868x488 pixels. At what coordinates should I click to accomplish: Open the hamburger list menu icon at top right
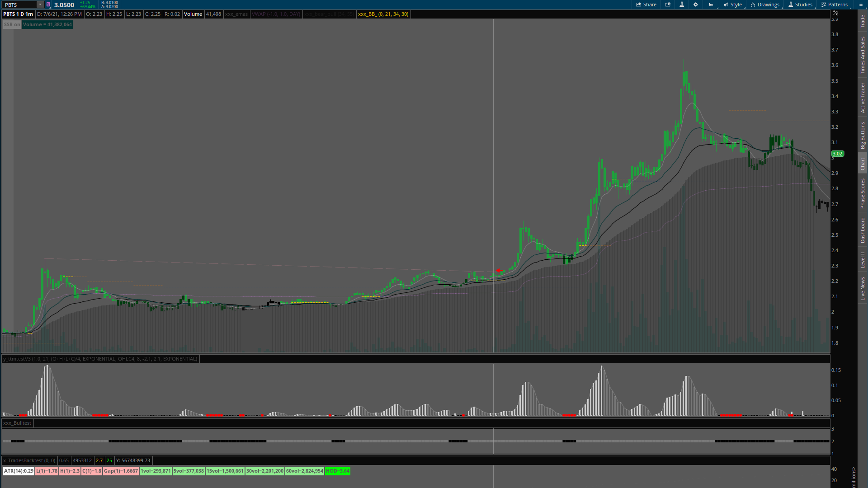861,5
